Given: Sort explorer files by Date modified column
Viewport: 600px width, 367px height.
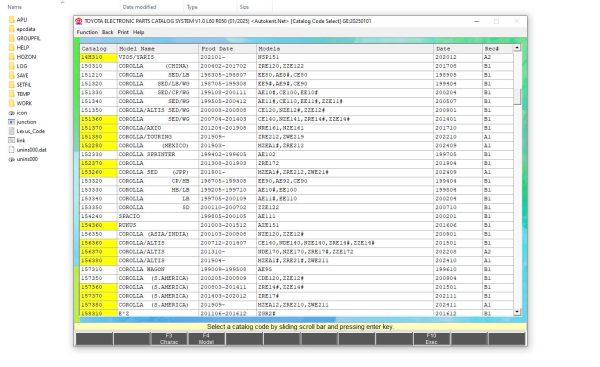Looking at the screenshot, I should pyautogui.click(x=139, y=7).
